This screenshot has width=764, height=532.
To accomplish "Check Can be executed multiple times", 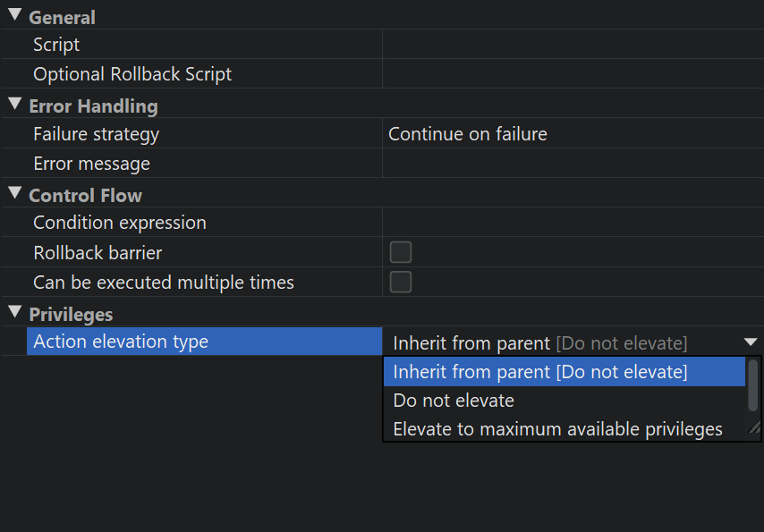I will (x=401, y=283).
